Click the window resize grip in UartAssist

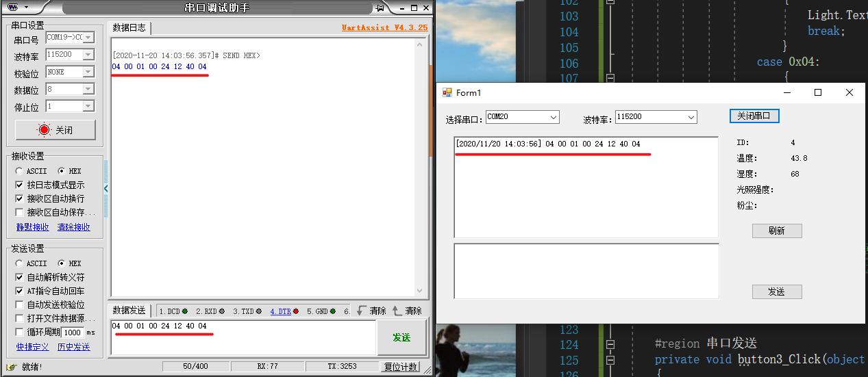[x=427, y=370]
